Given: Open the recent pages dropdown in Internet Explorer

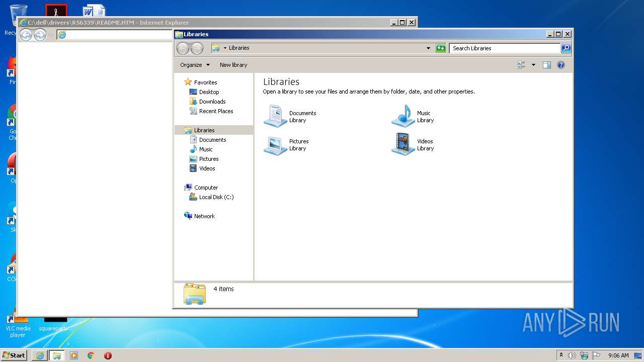Looking at the screenshot, I should coord(51,35).
